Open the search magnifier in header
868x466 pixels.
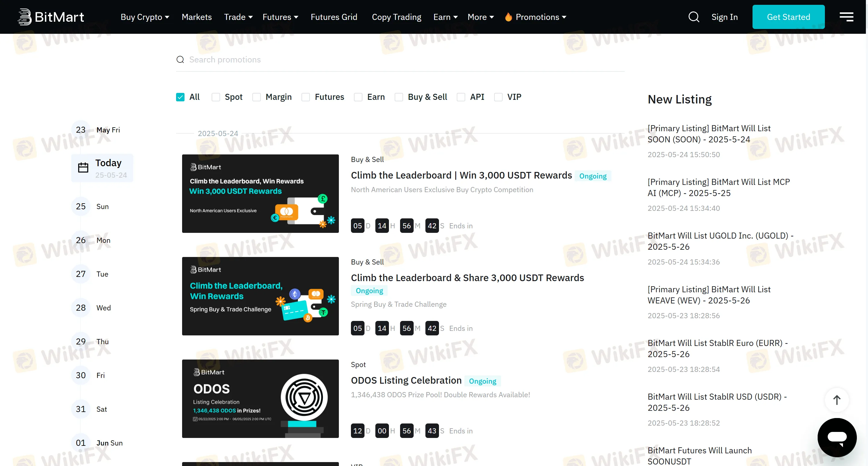[693, 17]
